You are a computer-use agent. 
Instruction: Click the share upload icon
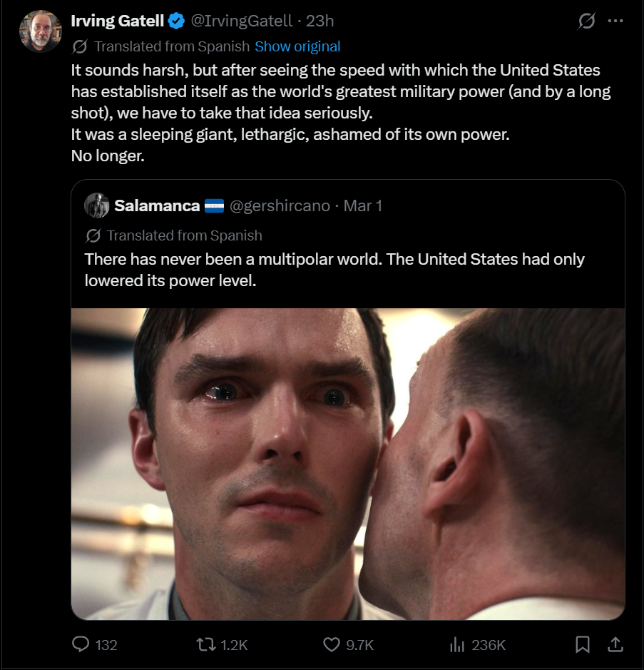615,645
